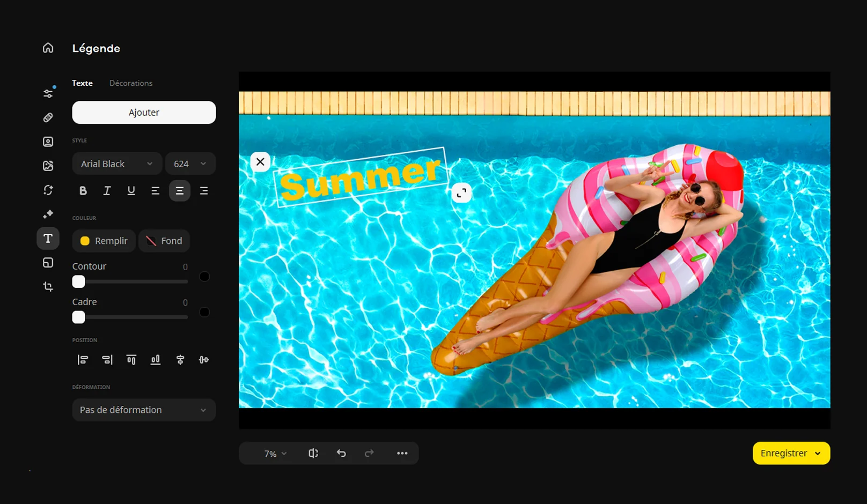Select the Text (T) tool in sidebar
The height and width of the screenshot is (504, 867).
click(48, 239)
